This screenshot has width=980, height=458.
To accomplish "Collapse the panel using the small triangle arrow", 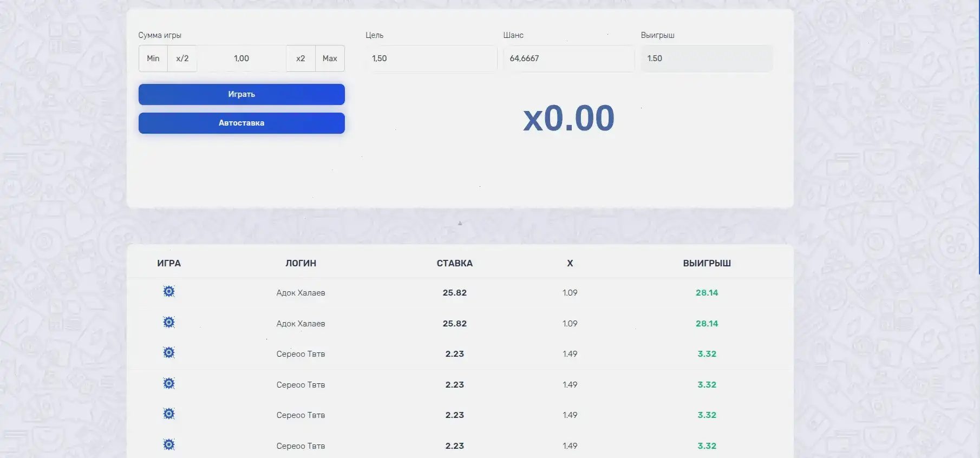I will pos(460,223).
